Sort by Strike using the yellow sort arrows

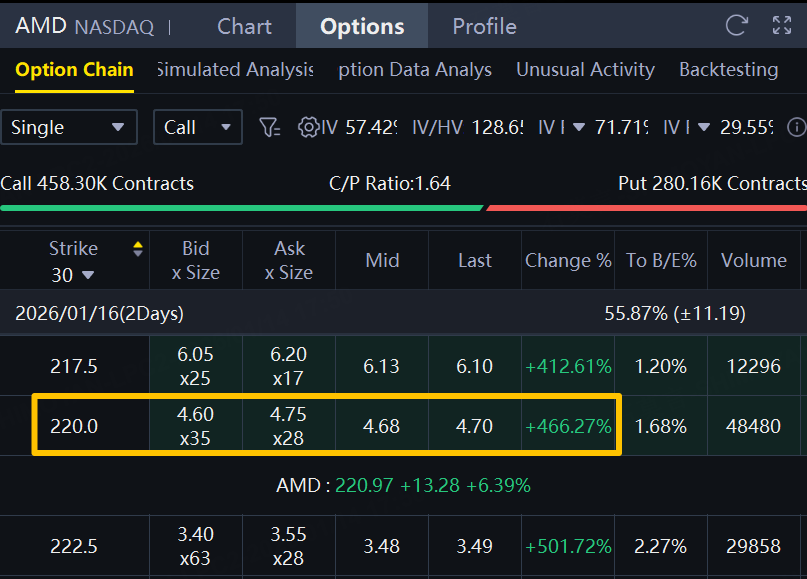tap(138, 249)
